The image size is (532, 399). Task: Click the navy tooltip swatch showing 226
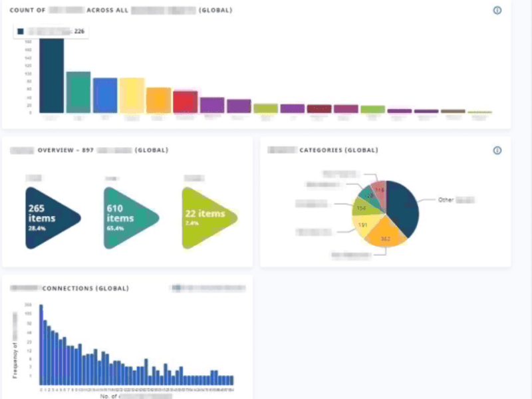[21, 31]
